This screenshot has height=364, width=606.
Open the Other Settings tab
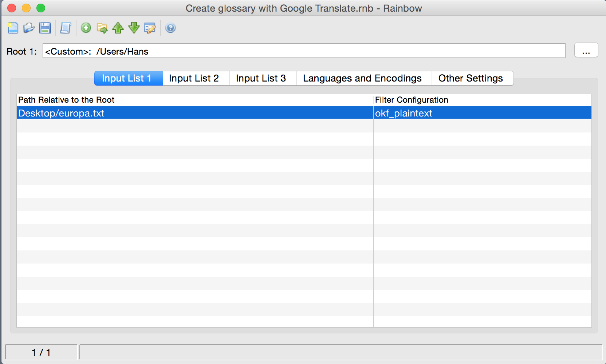pos(471,78)
